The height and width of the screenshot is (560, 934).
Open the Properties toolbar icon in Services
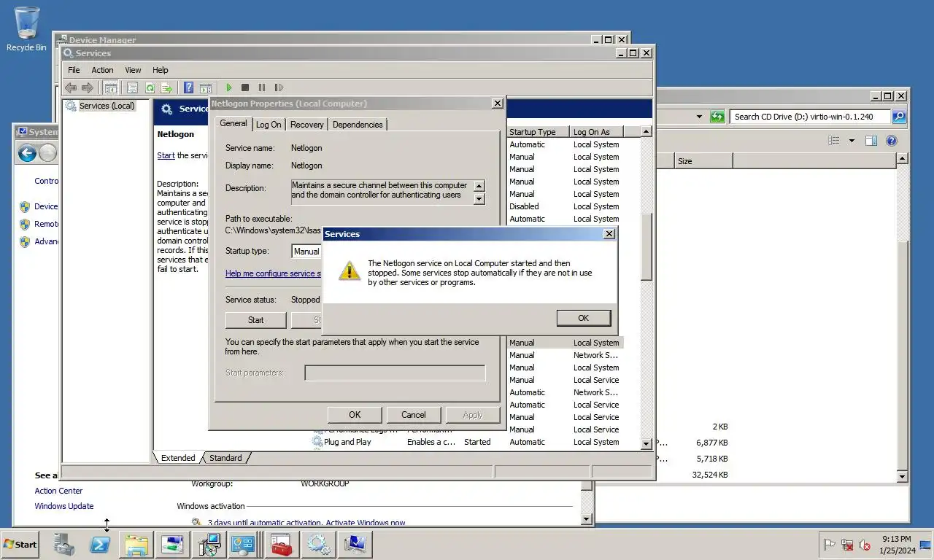132,87
